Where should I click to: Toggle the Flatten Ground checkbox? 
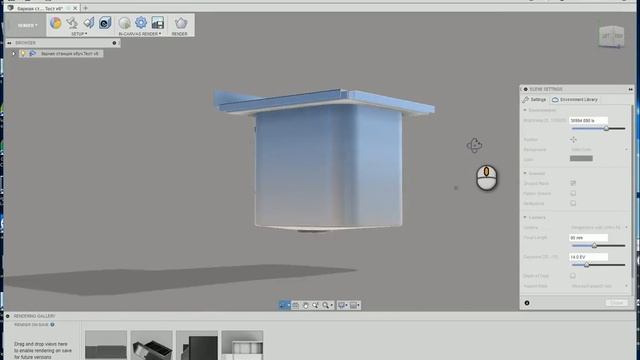[x=573, y=193]
